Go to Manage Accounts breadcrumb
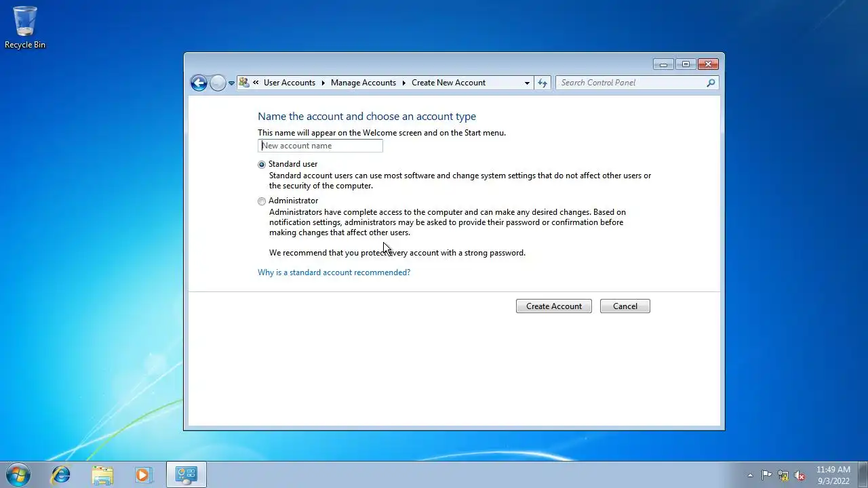868x488 pixels. (x=363, y=83)
